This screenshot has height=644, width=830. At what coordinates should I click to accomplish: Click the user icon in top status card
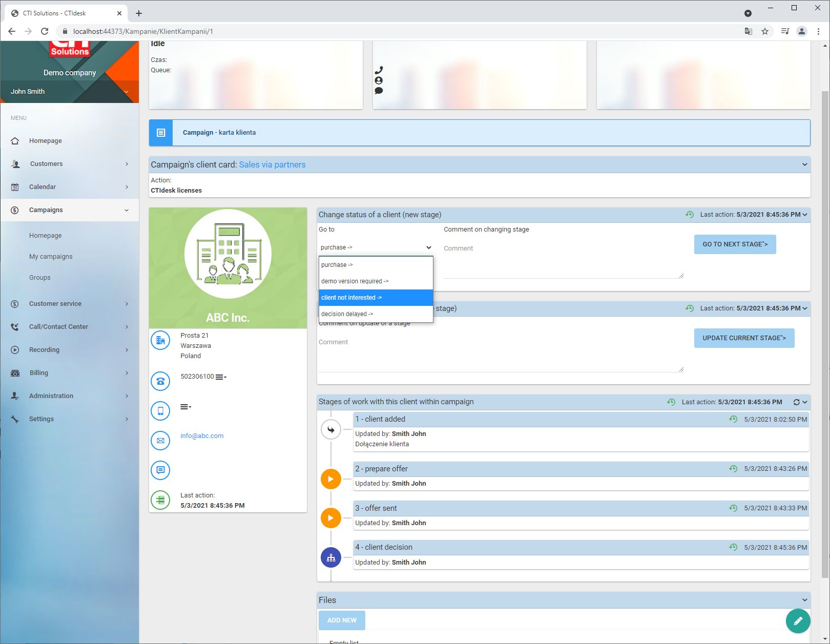click(379, 80)
